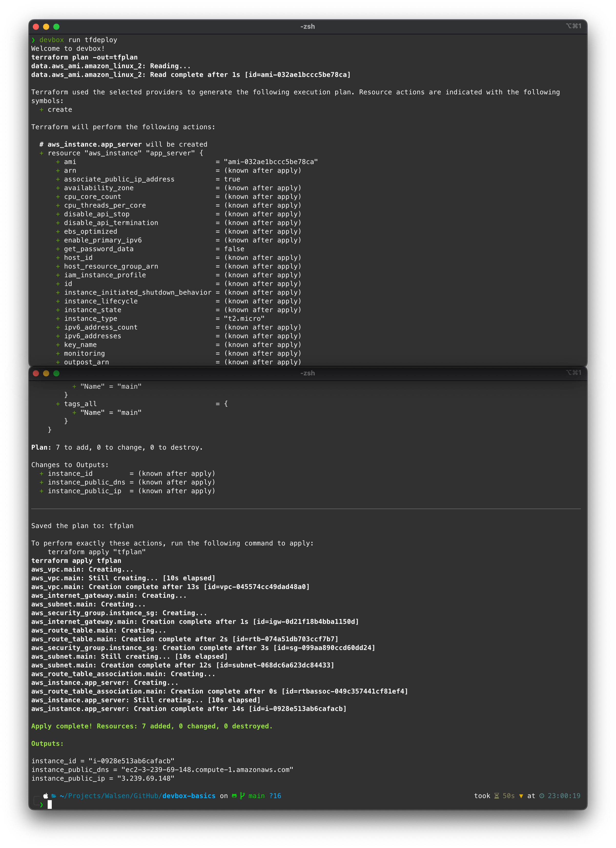This screenshot has width=616, height=848.
Task: Click the 'key_name' attribute row
Action: coord(178,345)
